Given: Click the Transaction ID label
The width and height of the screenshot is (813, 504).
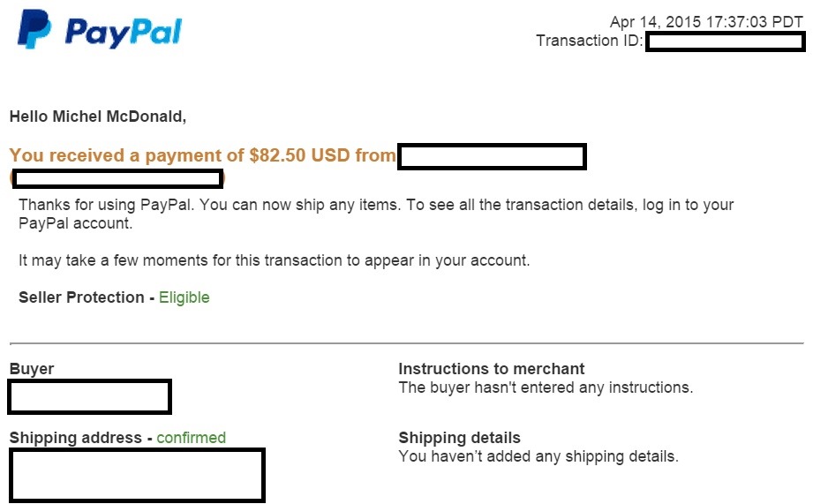Looking at the screenshot, I should pyautogui.click(x=589, y=41).
